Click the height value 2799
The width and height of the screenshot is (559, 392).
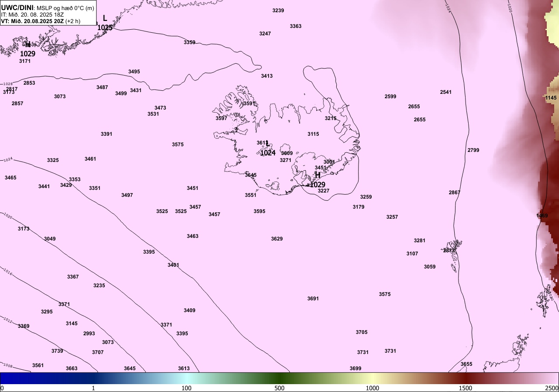click(473, 150)
